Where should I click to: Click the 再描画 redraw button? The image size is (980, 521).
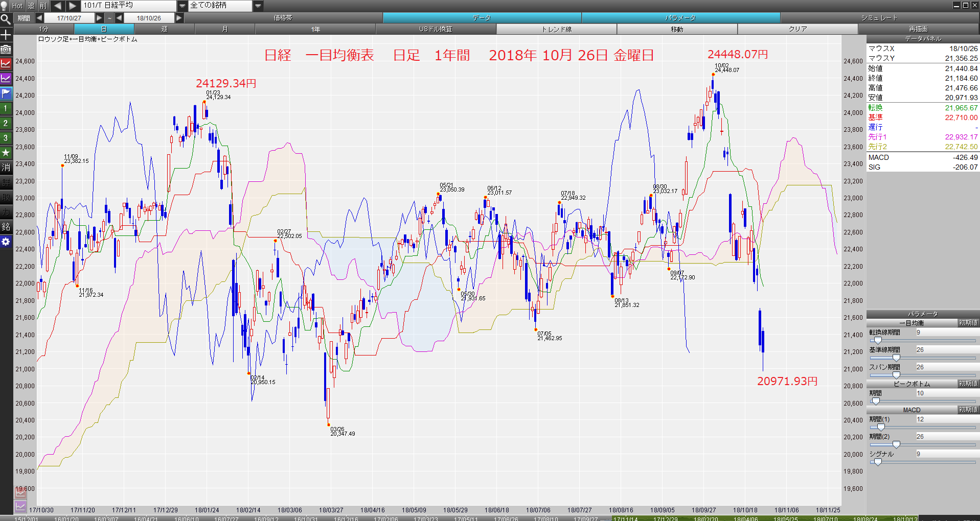[x=919, y=29]
